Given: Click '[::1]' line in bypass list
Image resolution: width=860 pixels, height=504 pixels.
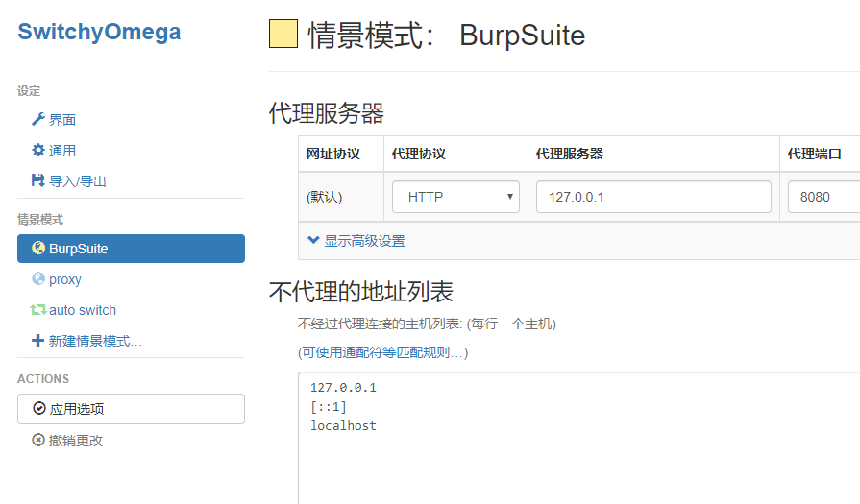Looking at the screenshot, I should [329, 407].
